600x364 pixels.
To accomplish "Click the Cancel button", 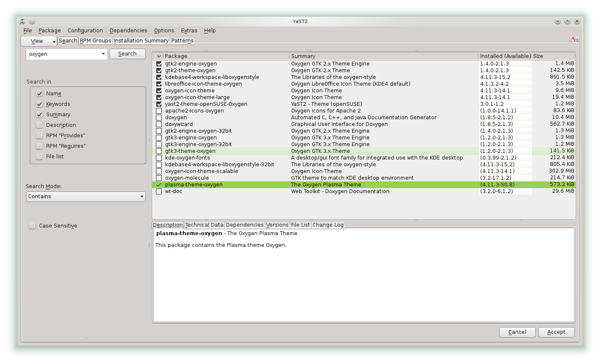I will 517,332.
